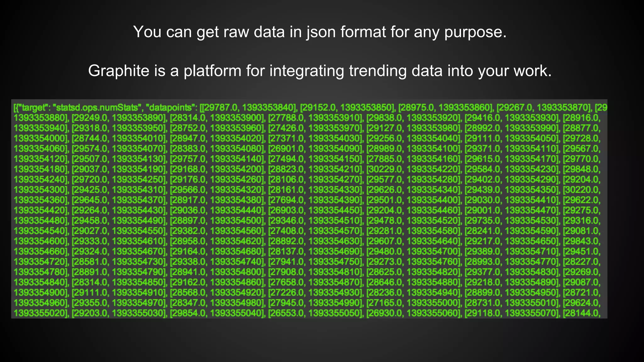Click the value 26901.0

coord(288,149)
